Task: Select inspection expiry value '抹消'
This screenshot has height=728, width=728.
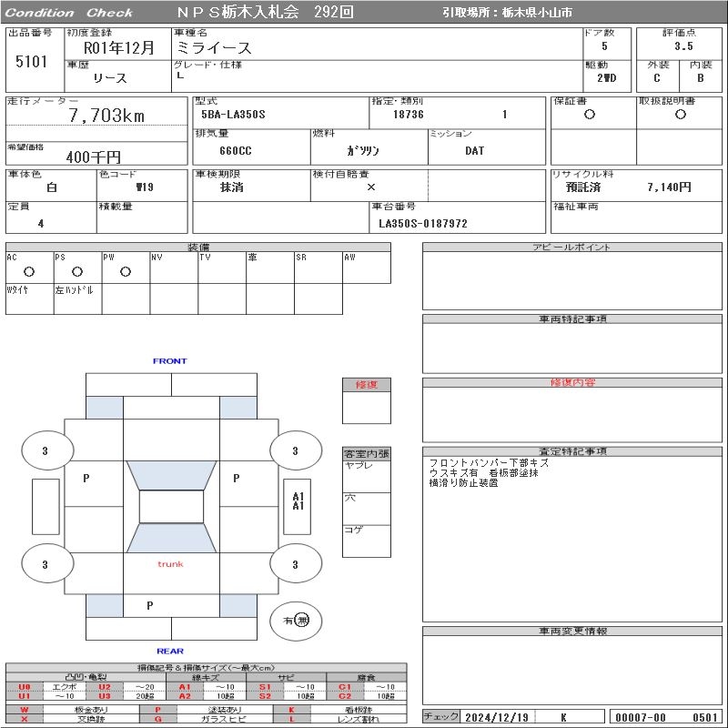Action: click(x=231, y=187)
